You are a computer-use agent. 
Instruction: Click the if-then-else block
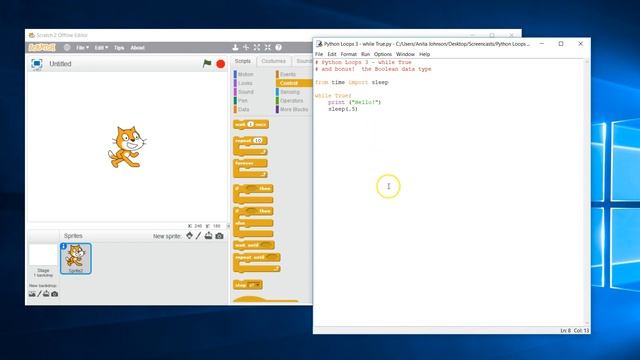[253, 222]
